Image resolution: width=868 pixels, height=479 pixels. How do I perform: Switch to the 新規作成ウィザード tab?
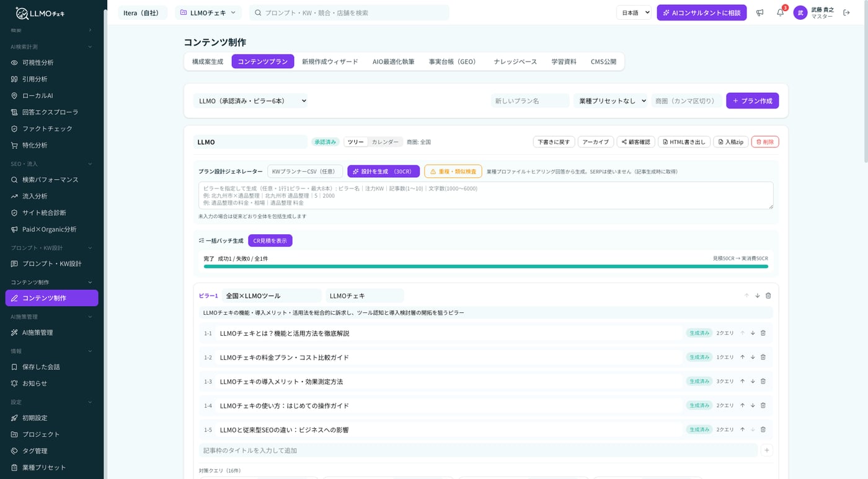click(330, 61)
